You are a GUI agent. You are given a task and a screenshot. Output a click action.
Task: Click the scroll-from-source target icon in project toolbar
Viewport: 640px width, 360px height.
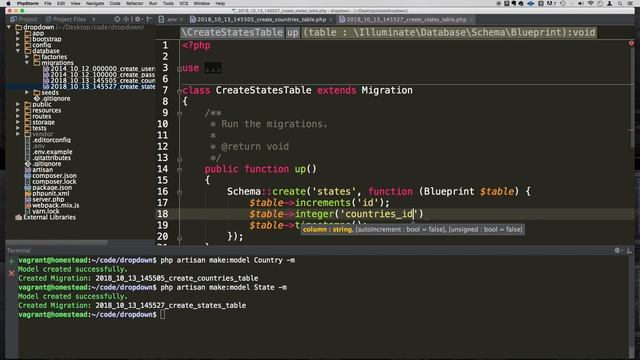coord(117,19)
